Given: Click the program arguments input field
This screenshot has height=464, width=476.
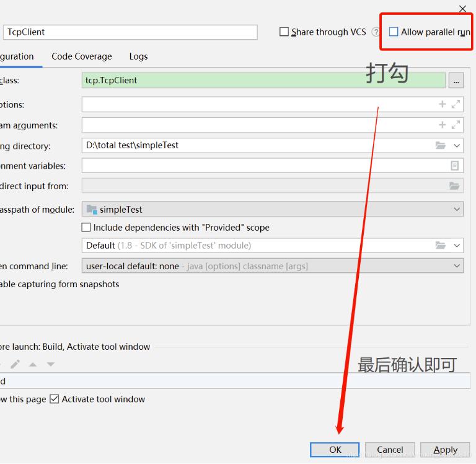Looking at the screenshot, I should pos(273,125).
